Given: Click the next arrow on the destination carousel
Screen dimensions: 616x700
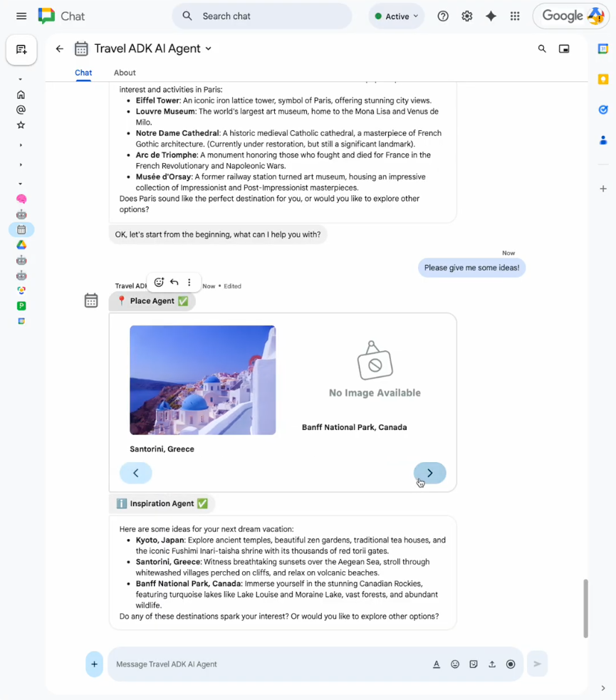Looking at the screenshot, I should 429,473.
